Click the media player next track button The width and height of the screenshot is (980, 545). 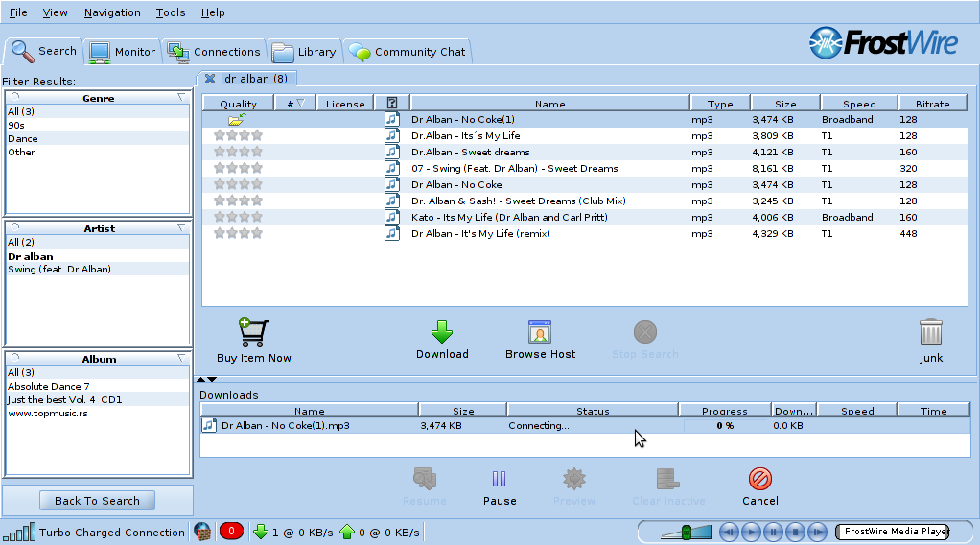(818, 533)
